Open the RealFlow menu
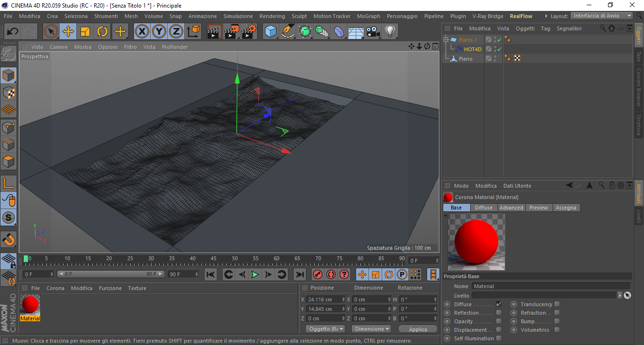This screenshot has height=345, width=644. pos(521,16)
